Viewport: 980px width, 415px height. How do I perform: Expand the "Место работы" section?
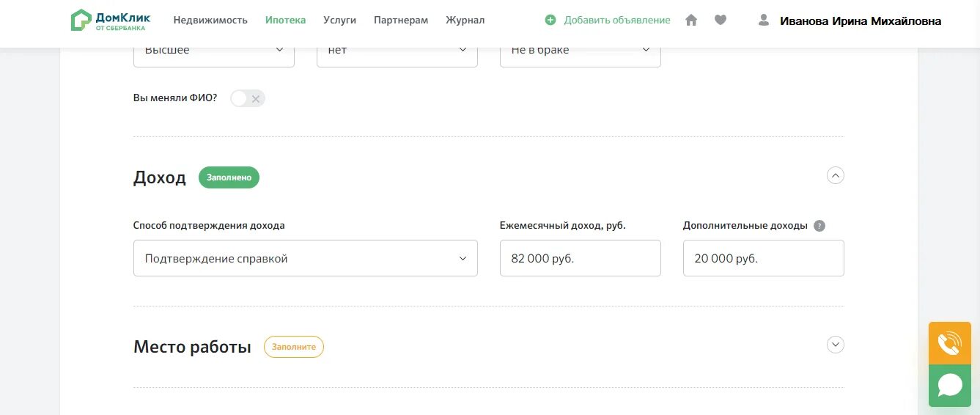point(835,345)
